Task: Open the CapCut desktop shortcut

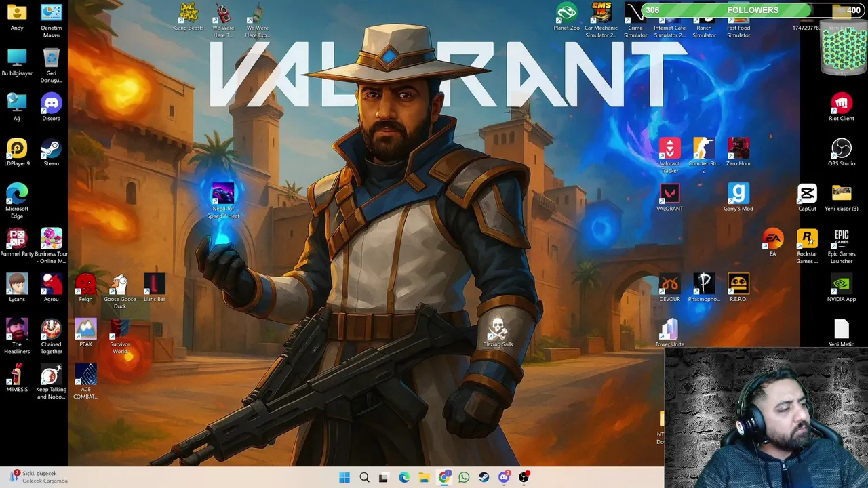Action: click(x=807, y=198)
